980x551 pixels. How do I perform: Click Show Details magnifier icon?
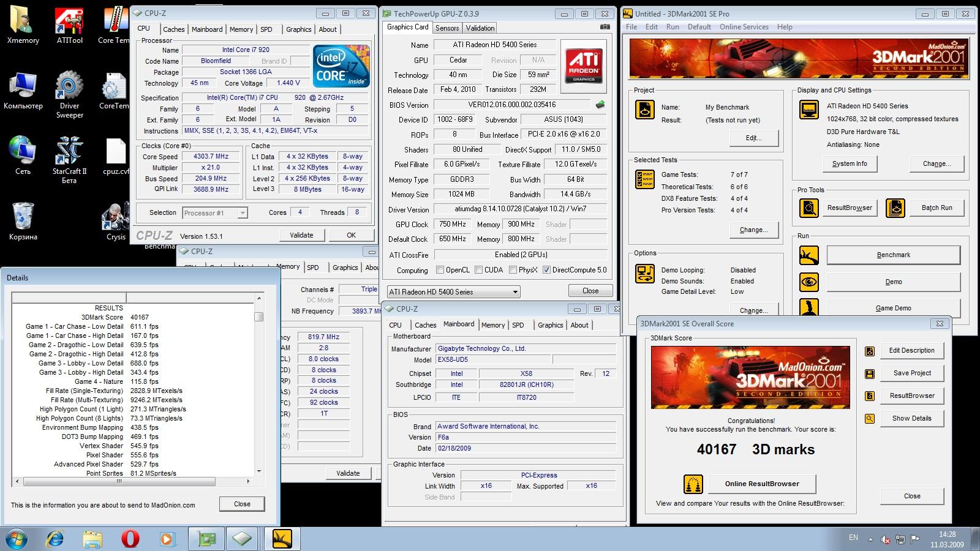click(870, 419)
